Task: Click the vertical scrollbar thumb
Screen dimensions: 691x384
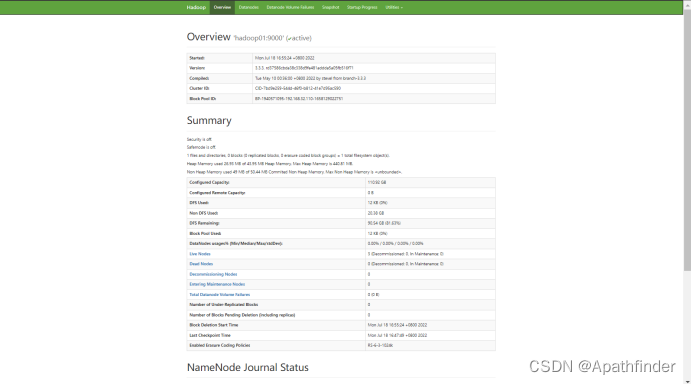Action: point(687,141)
